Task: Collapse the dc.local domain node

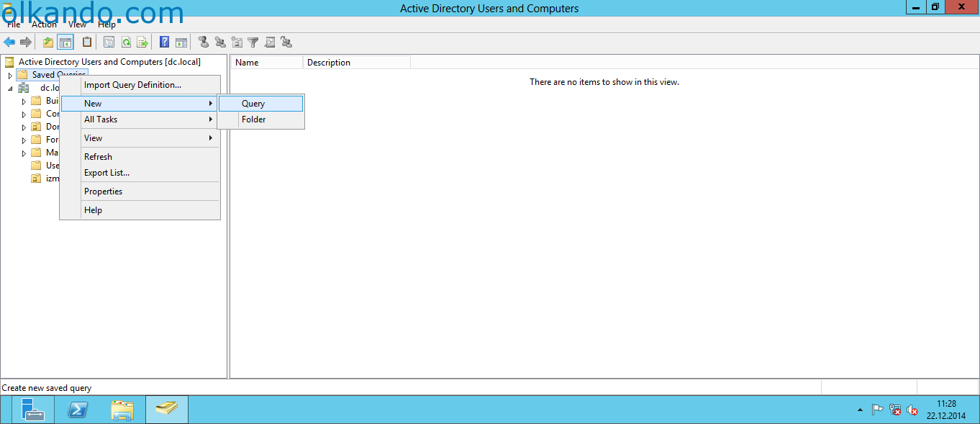Action: [x=10, y=88]
